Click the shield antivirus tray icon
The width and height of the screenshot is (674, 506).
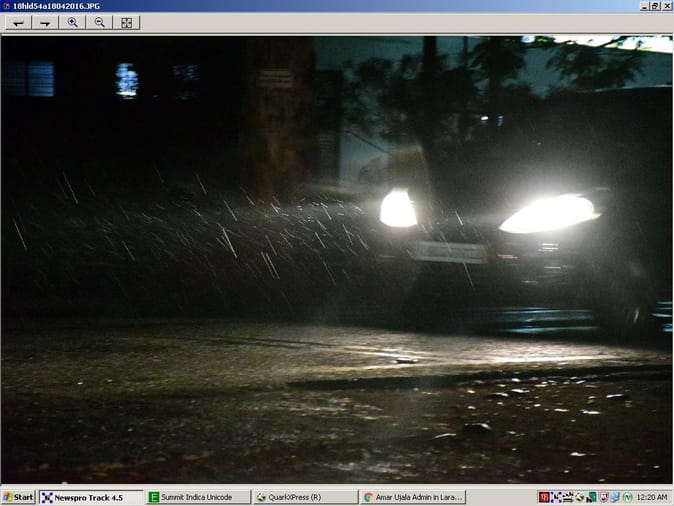(602, 497)
